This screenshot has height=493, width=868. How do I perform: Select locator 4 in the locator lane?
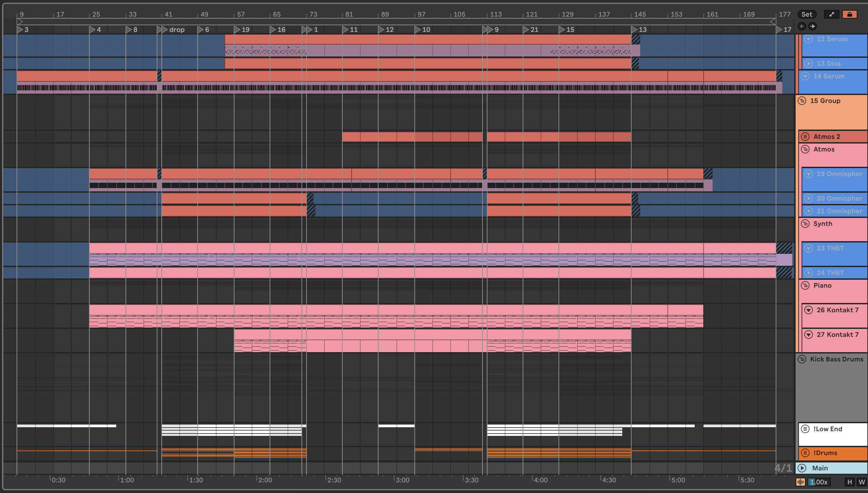tap(95, 30)
